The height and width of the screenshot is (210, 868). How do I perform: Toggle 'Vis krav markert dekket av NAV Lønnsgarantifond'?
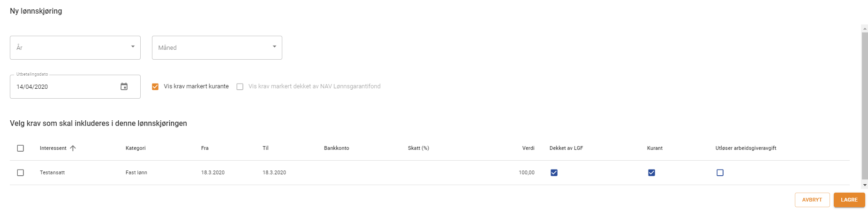coord(240,86)
